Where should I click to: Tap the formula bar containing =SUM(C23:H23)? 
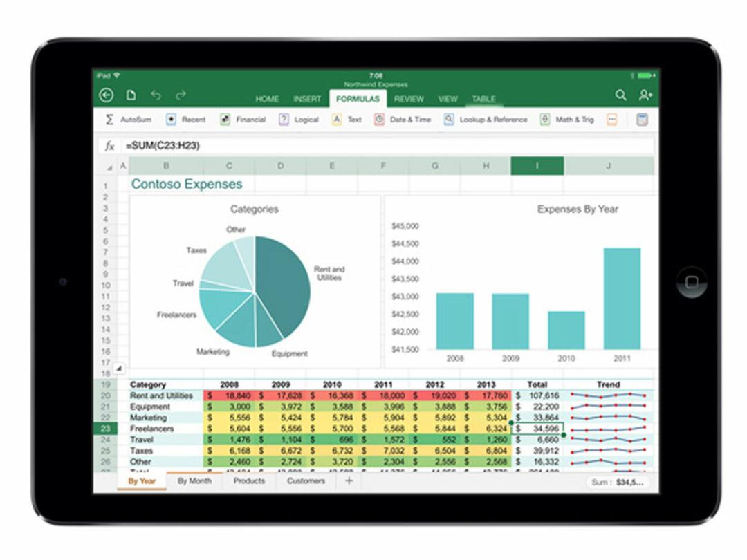387,146
